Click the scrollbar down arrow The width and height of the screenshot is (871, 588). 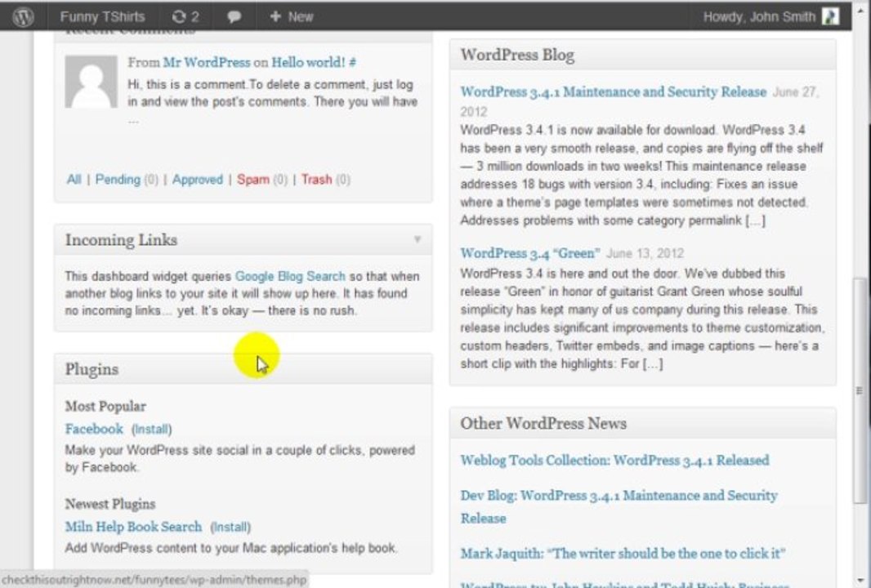pos(859,580)
